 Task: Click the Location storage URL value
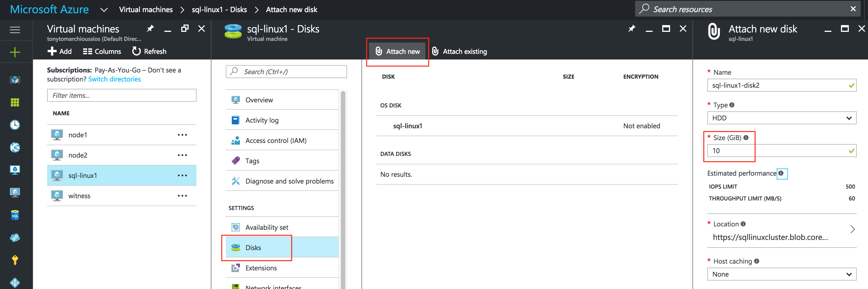pos(770,237)
